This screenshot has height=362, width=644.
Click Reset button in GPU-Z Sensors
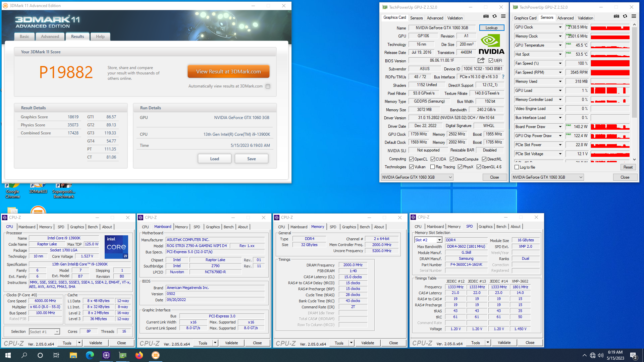628,167
